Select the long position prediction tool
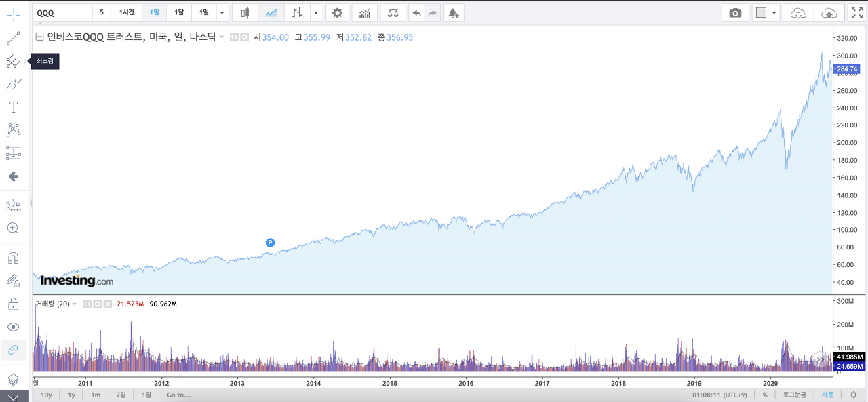 (x=13, y=153)
